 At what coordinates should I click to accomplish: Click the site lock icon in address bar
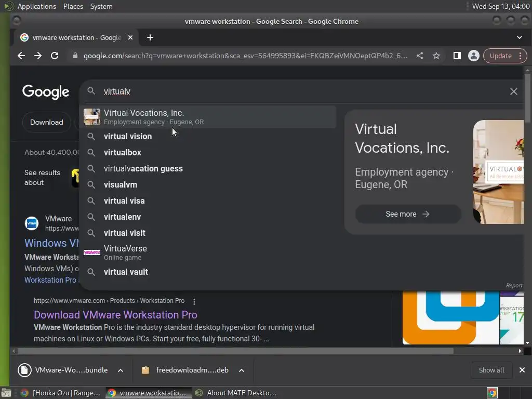coord(75,56)
